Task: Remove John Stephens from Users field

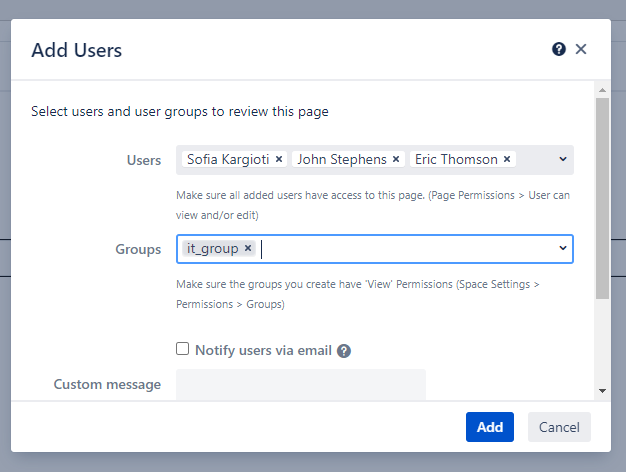Action: point(396,159)
